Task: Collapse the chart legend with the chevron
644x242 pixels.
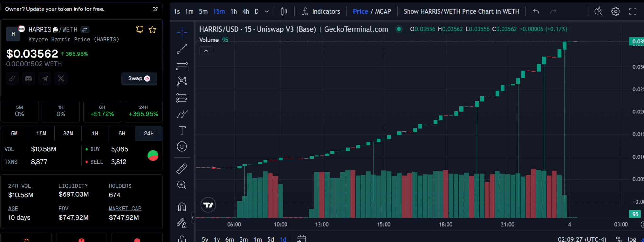Action: (x=206, y=51)
